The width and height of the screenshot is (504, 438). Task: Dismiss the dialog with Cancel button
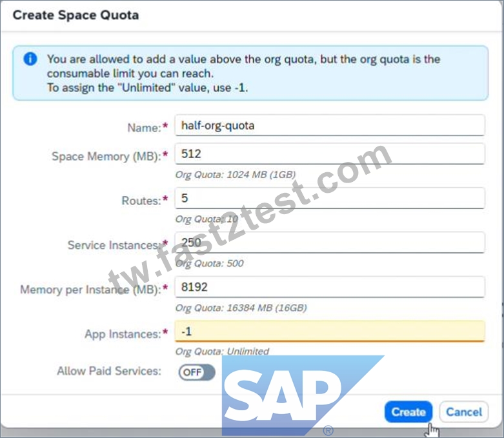coord(464,412)
